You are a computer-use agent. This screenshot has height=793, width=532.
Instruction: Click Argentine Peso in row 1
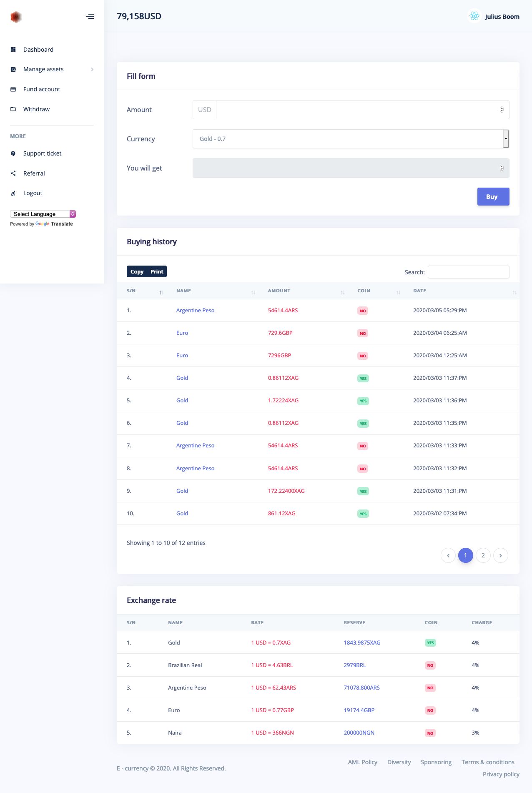click(x=195, y=311)
